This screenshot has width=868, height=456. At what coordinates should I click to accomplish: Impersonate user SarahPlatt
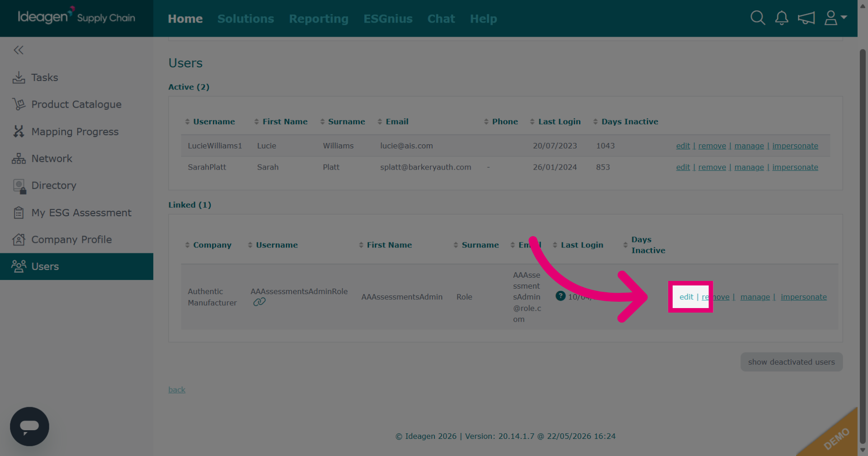(795, 167)
